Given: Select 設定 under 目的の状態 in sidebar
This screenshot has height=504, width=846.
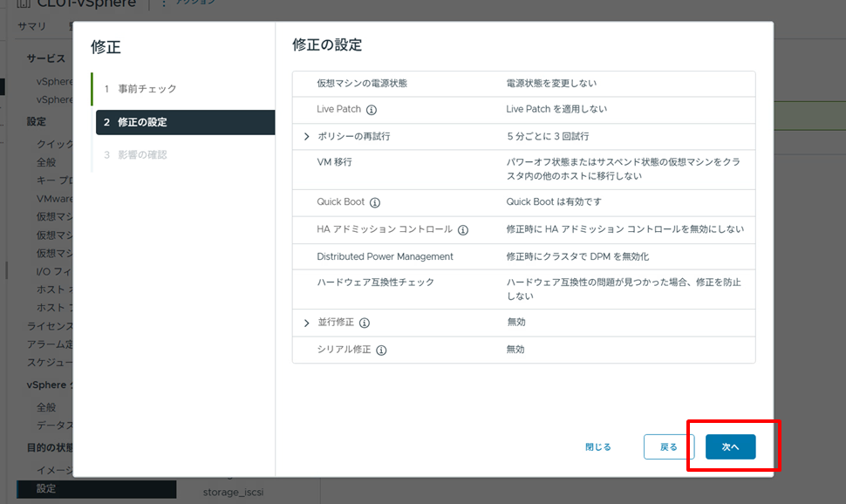Looking at the screenshot, I should tap(46, 489).
